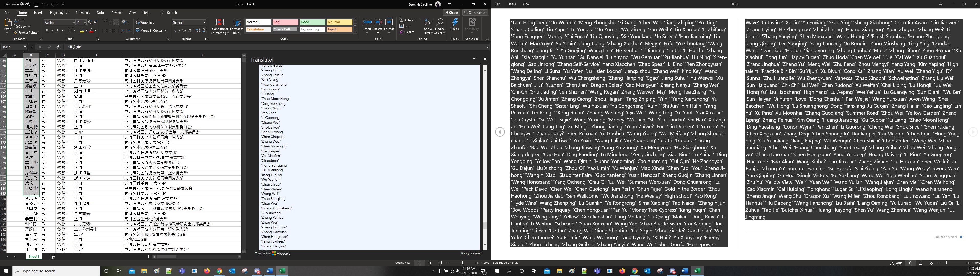980x276 pixels.
Task: Switch to Insert ribbon tab
Action: click(x=38, y=13)
